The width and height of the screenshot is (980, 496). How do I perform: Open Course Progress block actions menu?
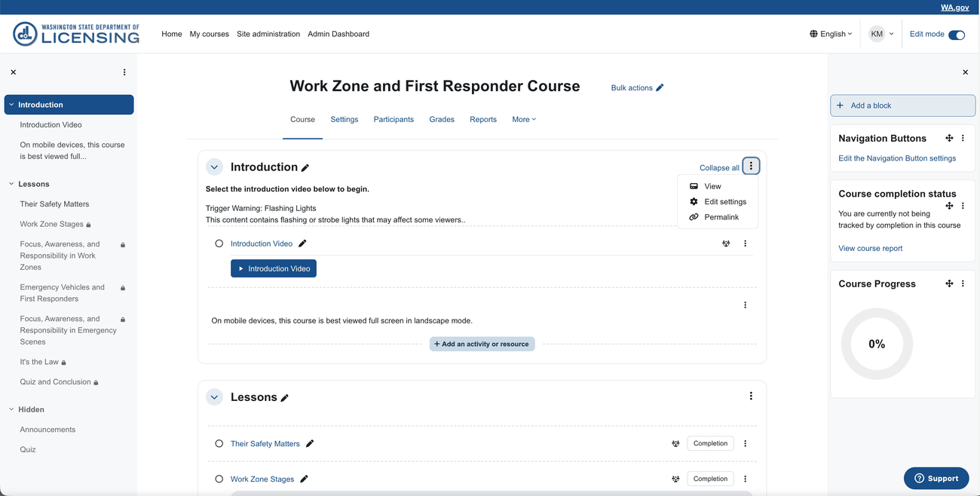coord(963,283)
